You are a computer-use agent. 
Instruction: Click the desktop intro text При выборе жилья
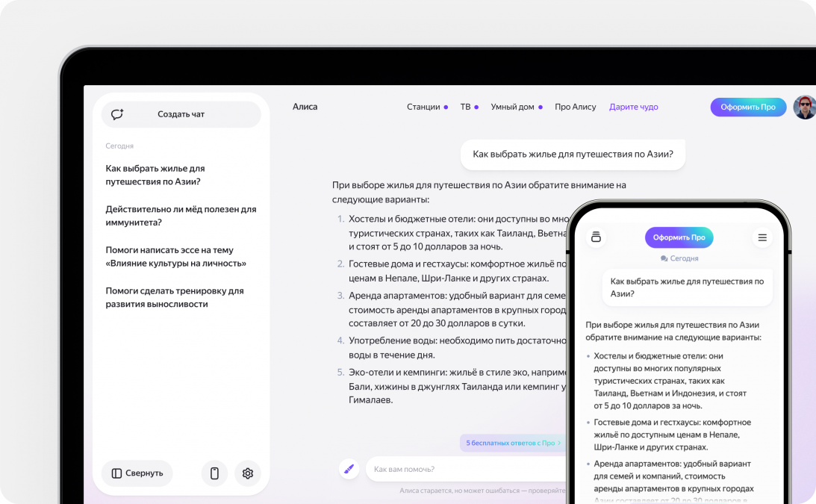coord(479,192)
